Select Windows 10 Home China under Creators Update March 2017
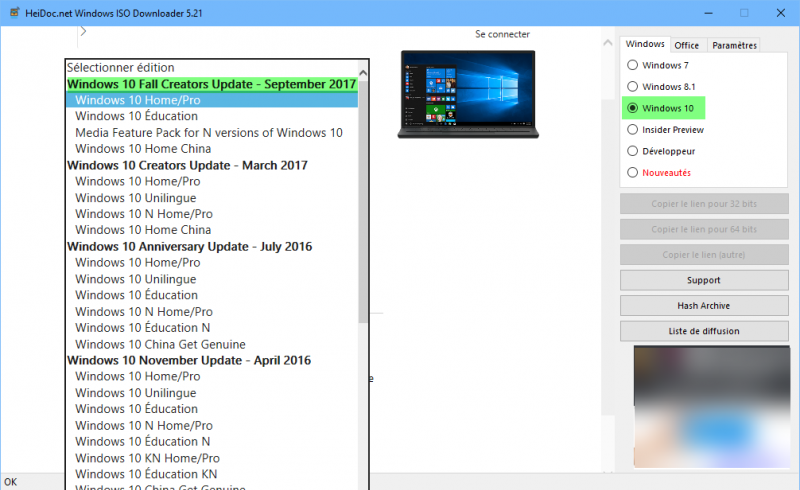The width and height of the screenshot is (800, 490). (212, 230)
